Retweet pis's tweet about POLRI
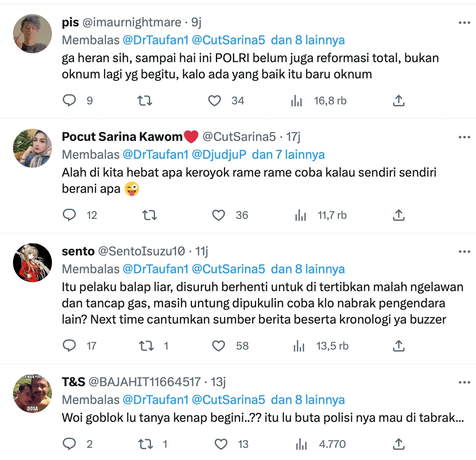The image size is (476, 460). click(x=144, y=100)
